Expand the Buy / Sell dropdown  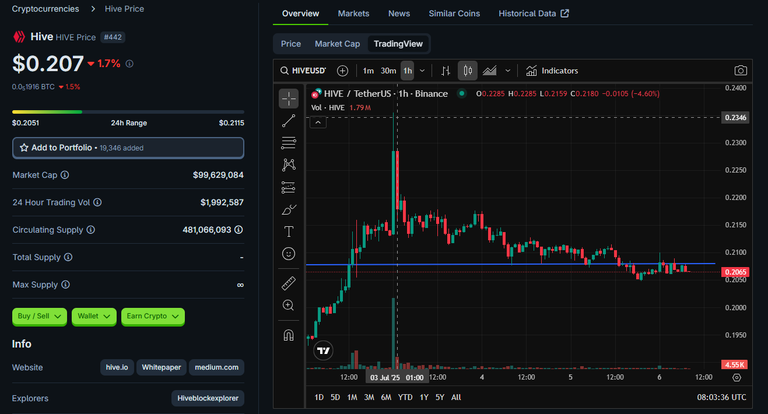tap(39, 317)
